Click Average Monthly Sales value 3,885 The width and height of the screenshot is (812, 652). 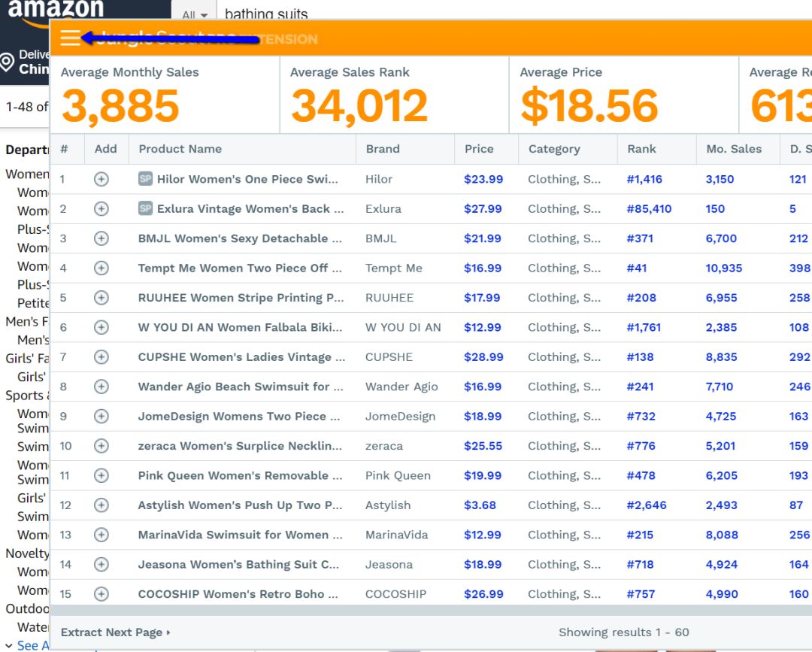point(120,106)
